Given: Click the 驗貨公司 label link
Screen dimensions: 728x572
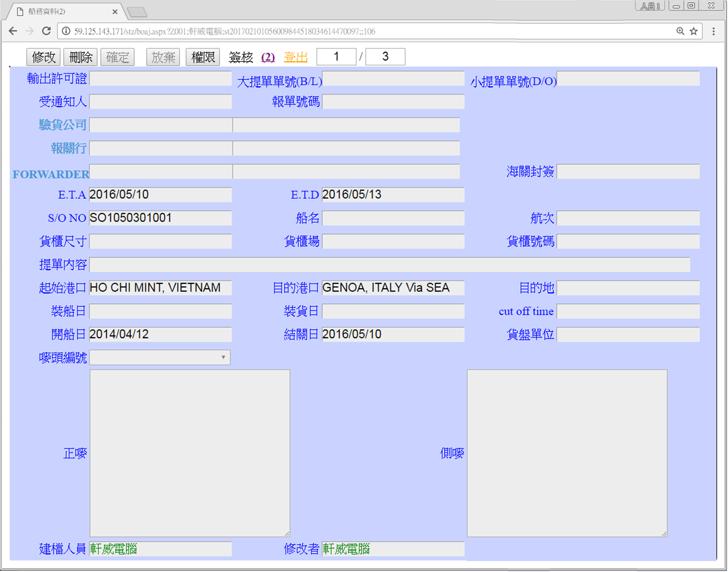Looking at the screenshot, I should coord(63,125).
